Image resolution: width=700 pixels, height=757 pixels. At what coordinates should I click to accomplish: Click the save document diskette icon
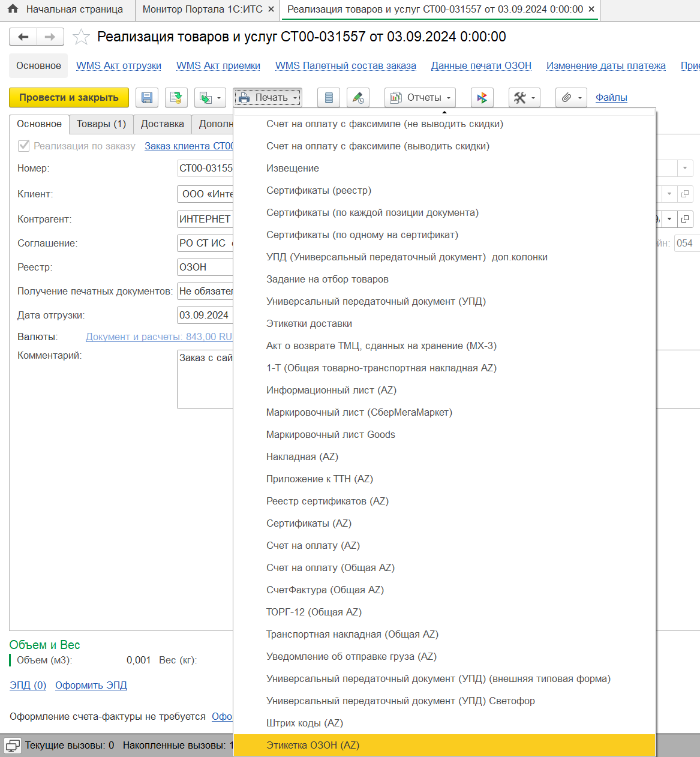pyautogui.click(x=147, y=98)
